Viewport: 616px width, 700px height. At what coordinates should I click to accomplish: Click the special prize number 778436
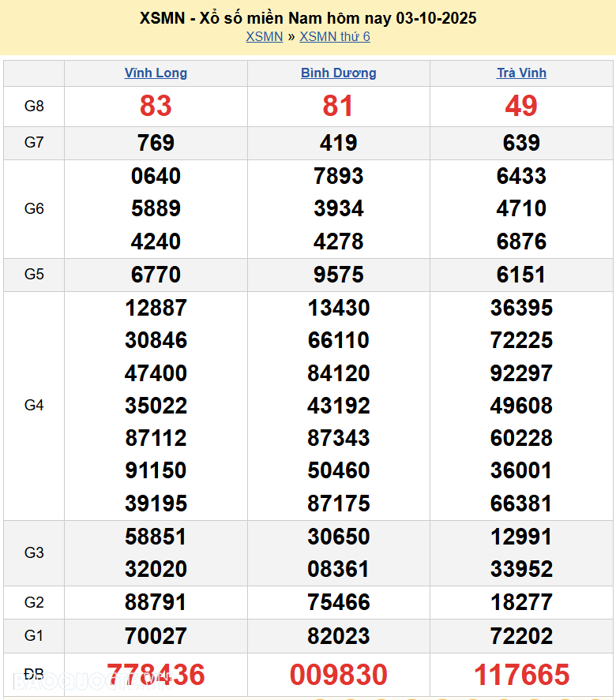156,675
